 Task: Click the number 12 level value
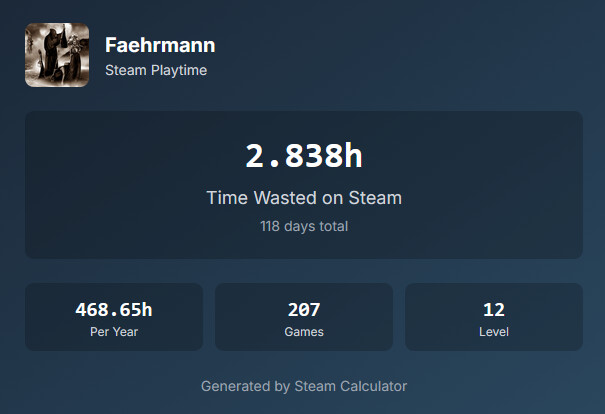tap(494, 310)
